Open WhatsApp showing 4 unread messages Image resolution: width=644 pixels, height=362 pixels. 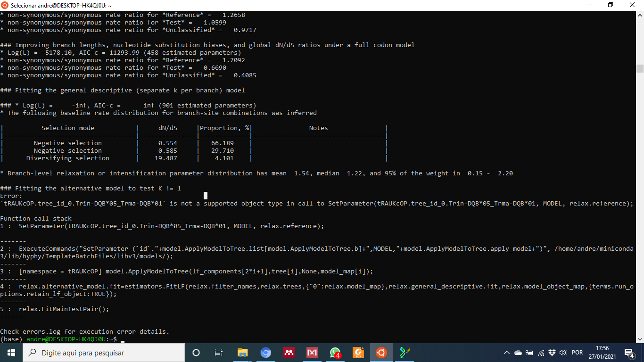tap(335, 352)
